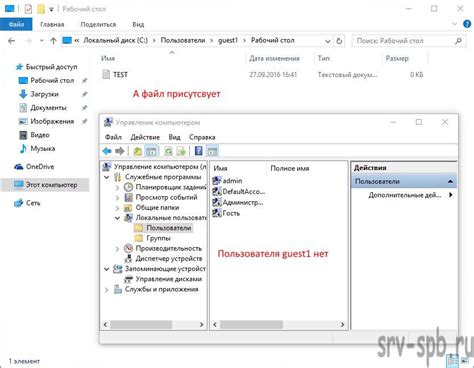Collapse Локальные пользователи tree node
This screenshot has height=368, width=474.
click(x=117, y=218)
